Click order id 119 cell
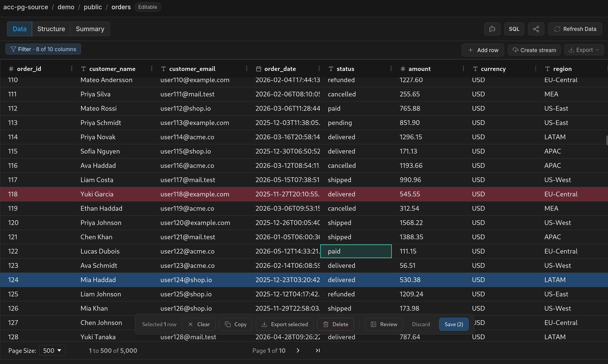This screenshot has width=608, height=364. (13, 208)
